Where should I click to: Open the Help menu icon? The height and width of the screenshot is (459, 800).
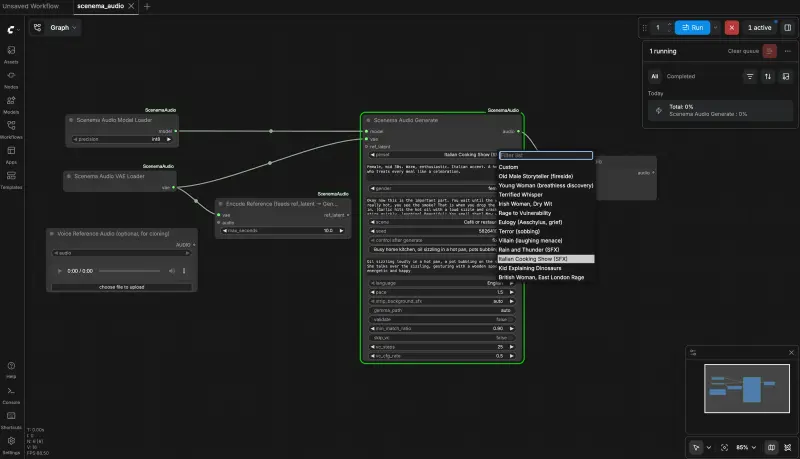click(x=11, y=369)
